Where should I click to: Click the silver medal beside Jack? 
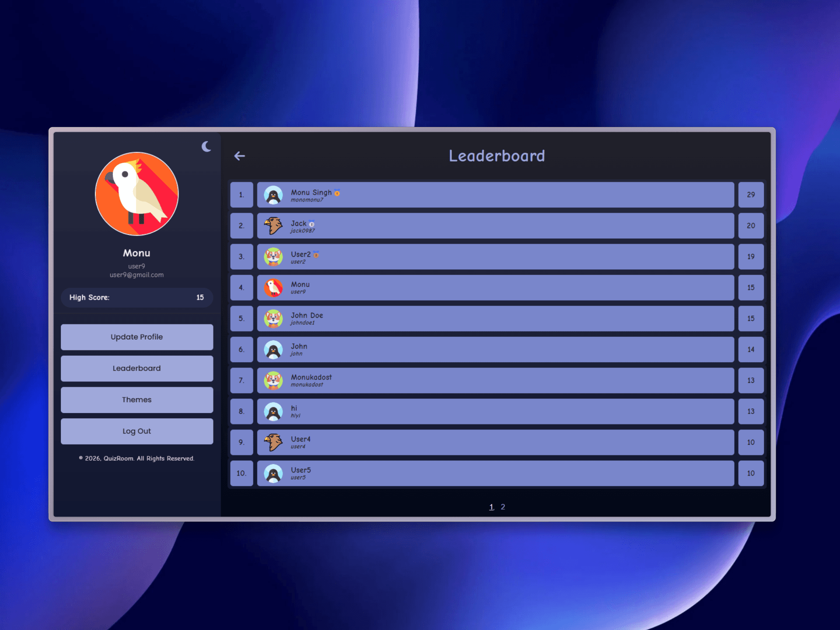coord(311,224)
